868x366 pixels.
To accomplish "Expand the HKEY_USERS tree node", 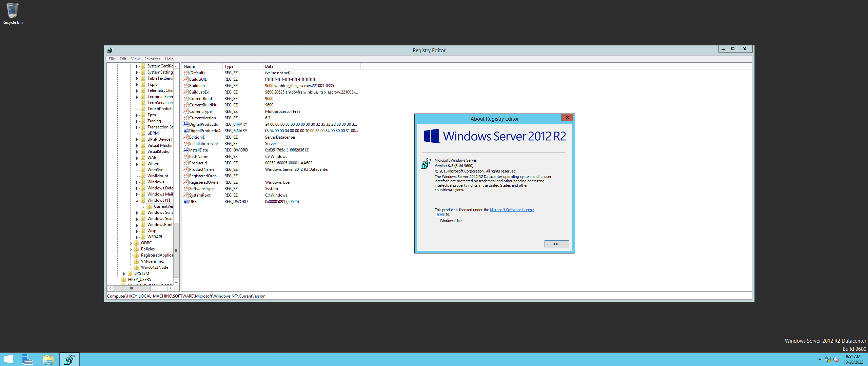I will click(118, 280).
